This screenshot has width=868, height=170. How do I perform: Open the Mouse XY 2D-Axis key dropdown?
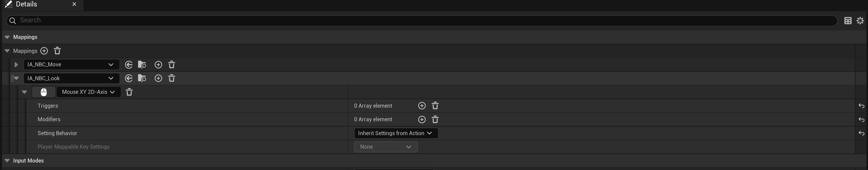point(89,92)
